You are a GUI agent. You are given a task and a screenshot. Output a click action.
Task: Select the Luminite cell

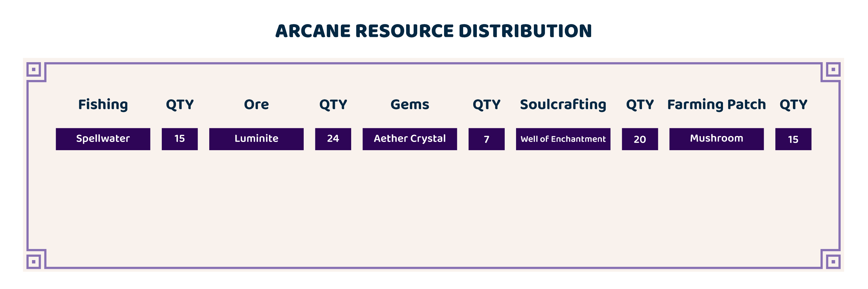point(256,139)
